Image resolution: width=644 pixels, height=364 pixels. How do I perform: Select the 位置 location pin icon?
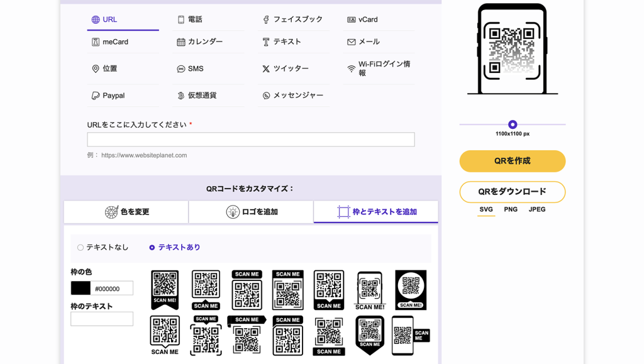pos(96,69)
